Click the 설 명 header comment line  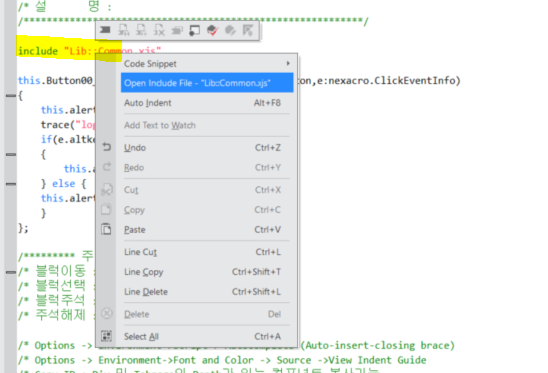coord(65,6)
